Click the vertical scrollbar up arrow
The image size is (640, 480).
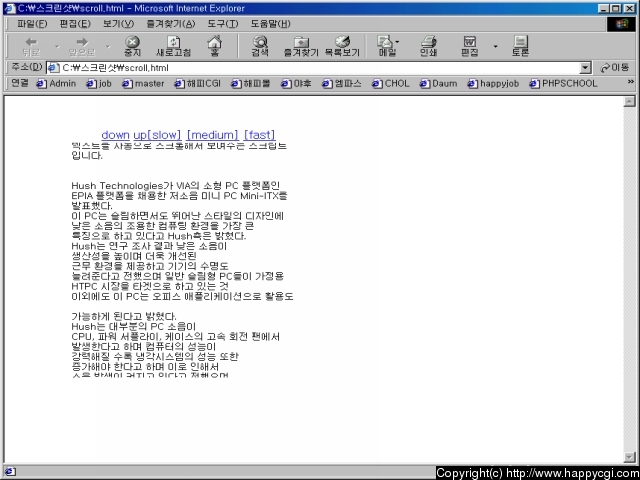(x=629, y=101)
